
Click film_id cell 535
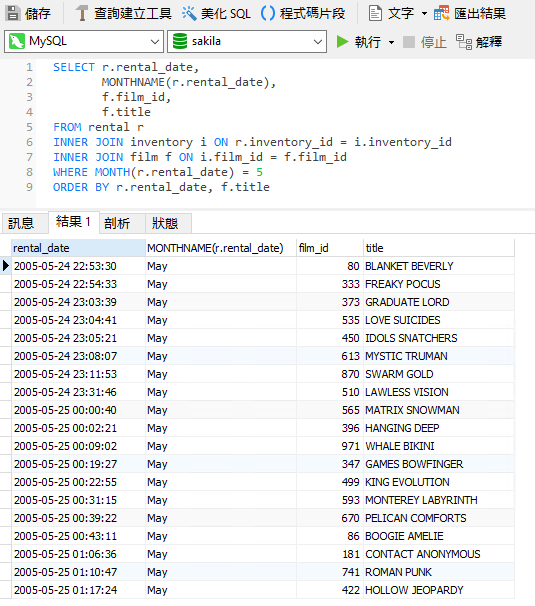pos(330,320)
